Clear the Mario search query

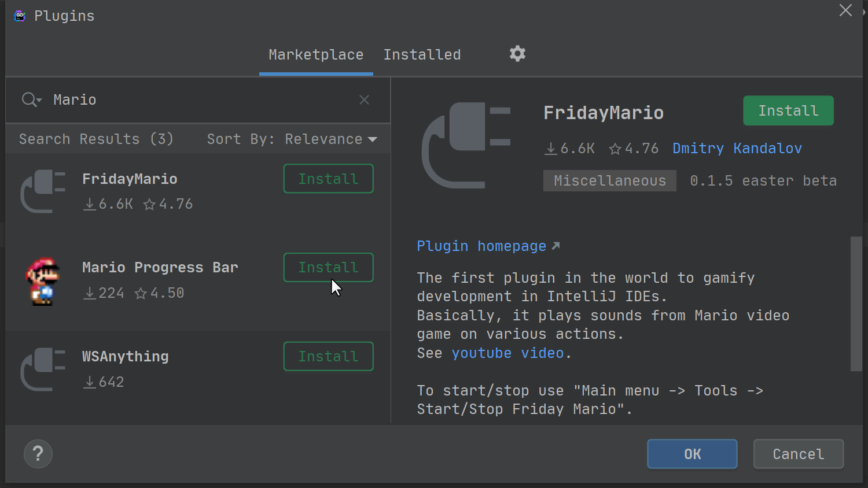click(364, 99)
